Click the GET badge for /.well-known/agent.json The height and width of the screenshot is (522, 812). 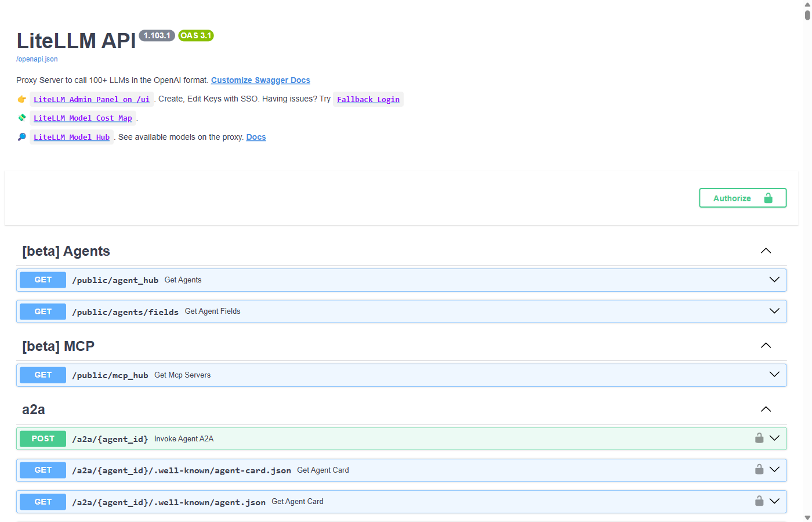click(43, 502)
